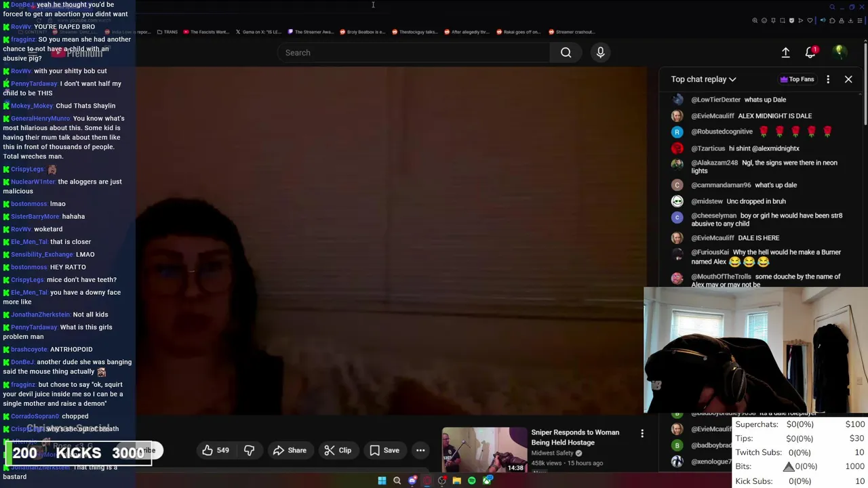Open the ad-blocker shield icon
The width and height of the screenshot is (868, 488).
791,20
